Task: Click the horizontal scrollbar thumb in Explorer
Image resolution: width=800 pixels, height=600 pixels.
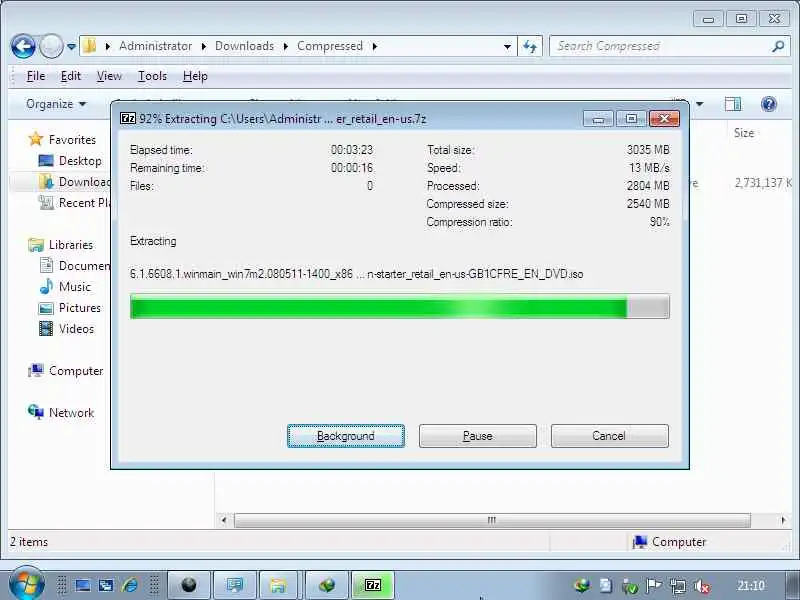Action: pos(492,520)
